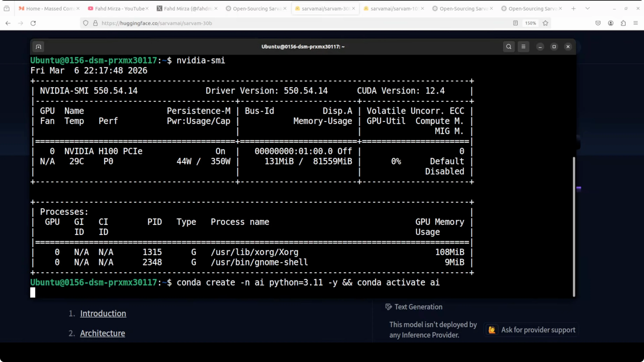Open a new browser tab

(x=573, y=9)
